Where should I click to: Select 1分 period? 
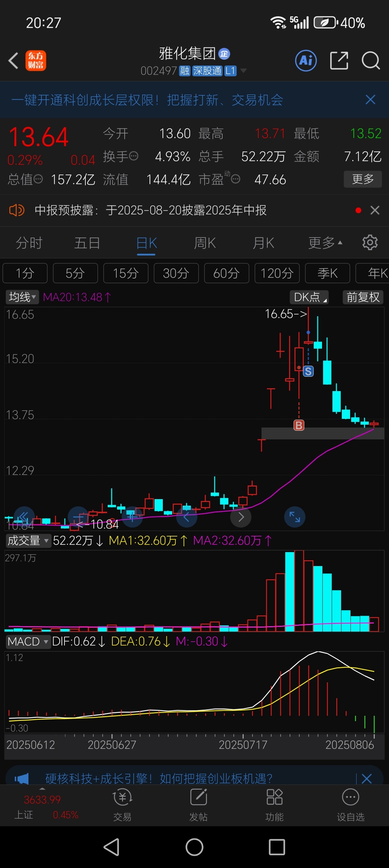click(x=25, y=273)
